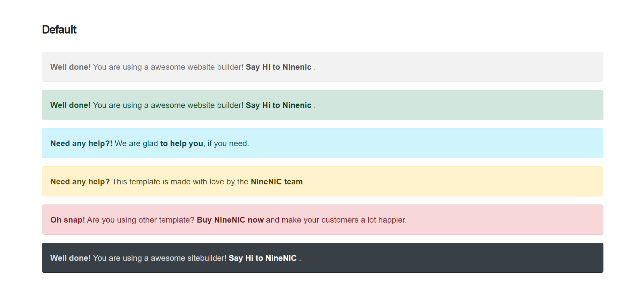Select "Well done!" text in gray alert
The image size is (644, 298).
pos(70,67)
